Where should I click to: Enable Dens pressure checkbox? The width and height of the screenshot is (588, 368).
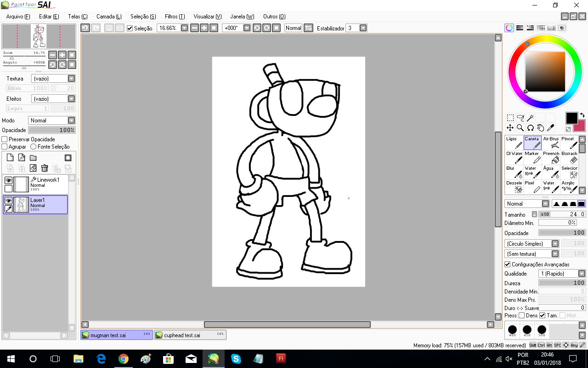tap(521, 316)
